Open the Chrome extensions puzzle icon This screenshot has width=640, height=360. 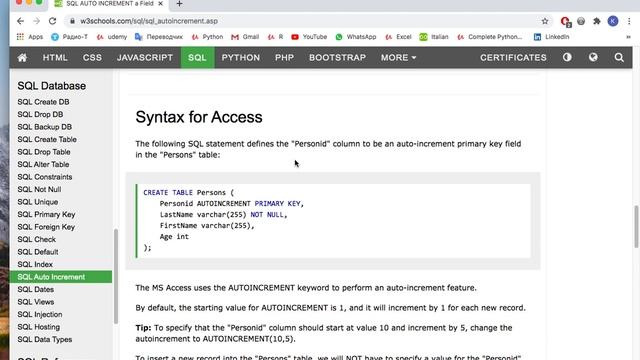pos(597,21)
